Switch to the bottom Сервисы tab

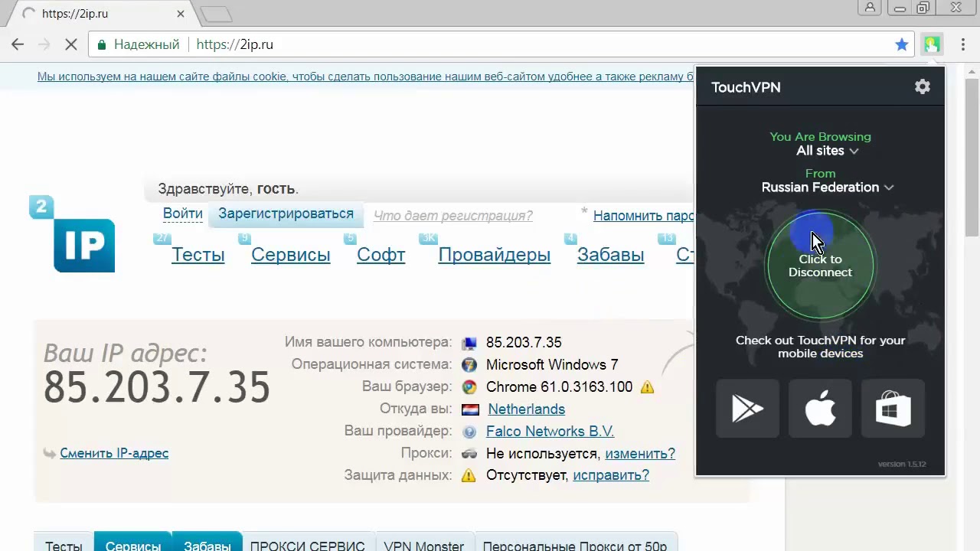coord(133,542)
